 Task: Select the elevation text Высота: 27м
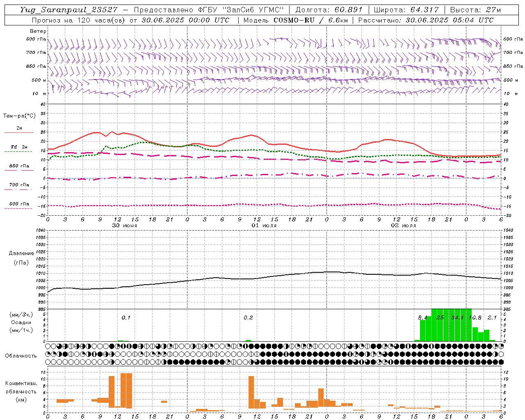pos(475,10)
